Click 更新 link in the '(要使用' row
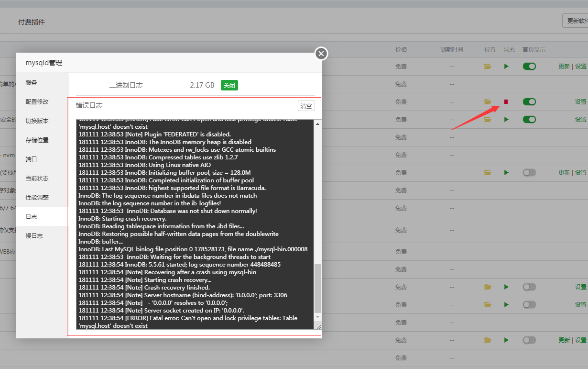The height and width of the screenshot is (369, 588). click(x=564, y=173)
